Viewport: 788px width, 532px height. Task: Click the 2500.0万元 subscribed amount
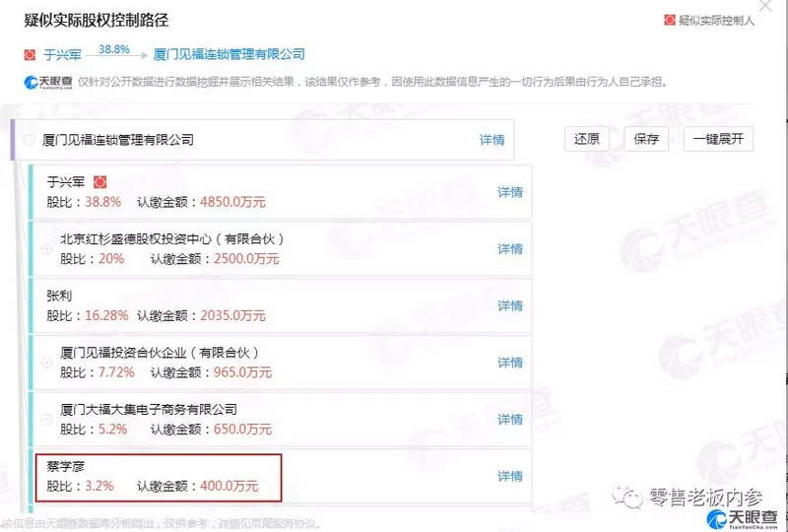coord(246,259)
